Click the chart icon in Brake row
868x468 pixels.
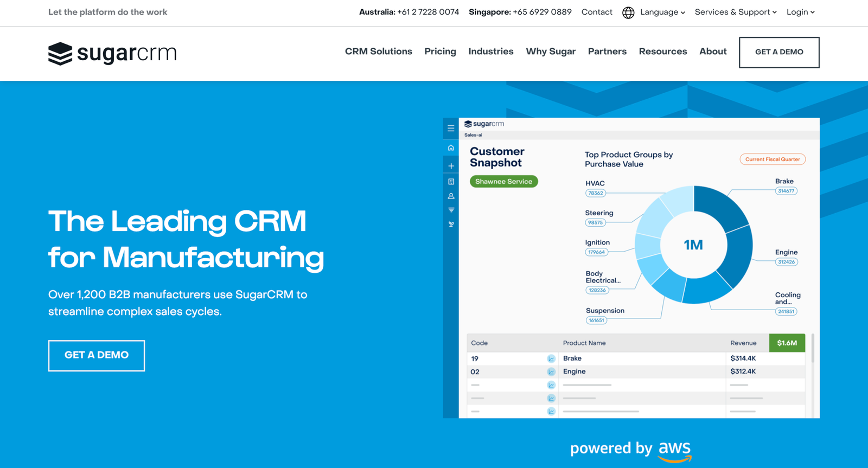pyautogui.click(x=551, y=358)
